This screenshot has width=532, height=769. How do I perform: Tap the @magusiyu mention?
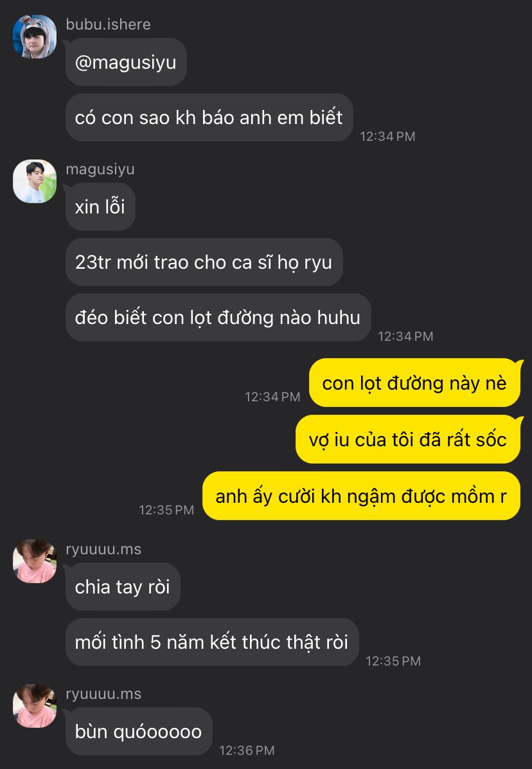click(126, 62)
